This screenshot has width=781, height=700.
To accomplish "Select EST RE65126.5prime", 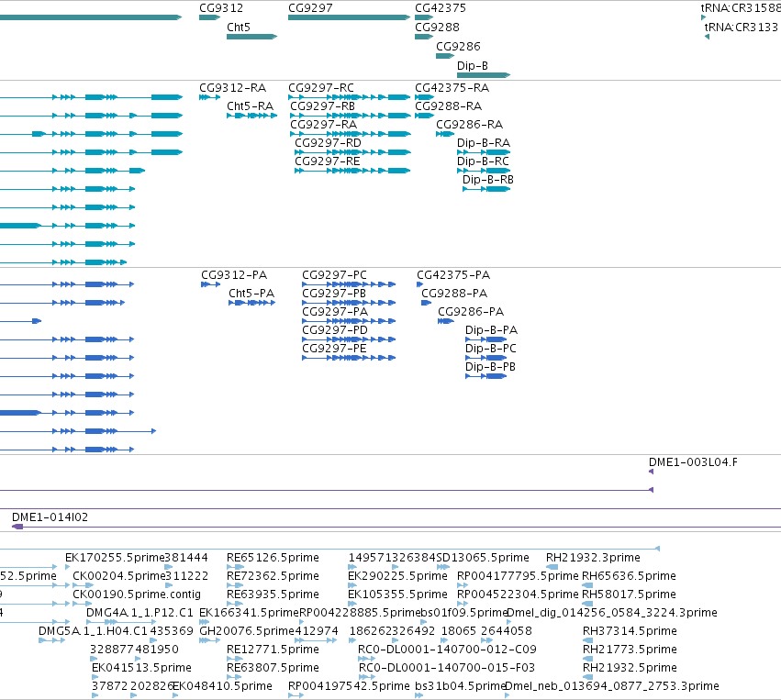I will coord(273,558).
